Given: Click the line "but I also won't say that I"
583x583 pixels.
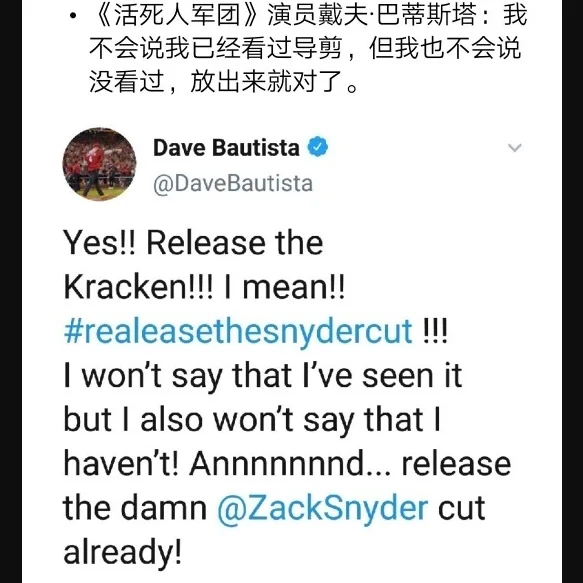Looking at the screenshot, I should pyautogui.click(x=252, y=420).
